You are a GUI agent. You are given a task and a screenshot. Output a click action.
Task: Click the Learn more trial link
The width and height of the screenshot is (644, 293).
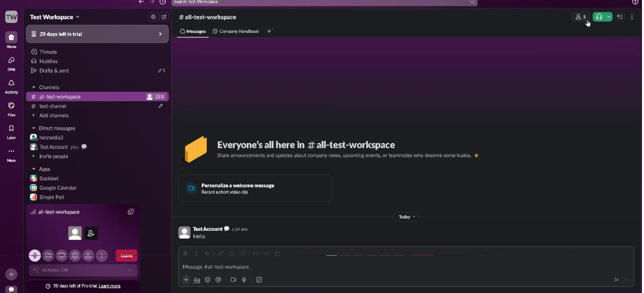click(x=109, y=286)
